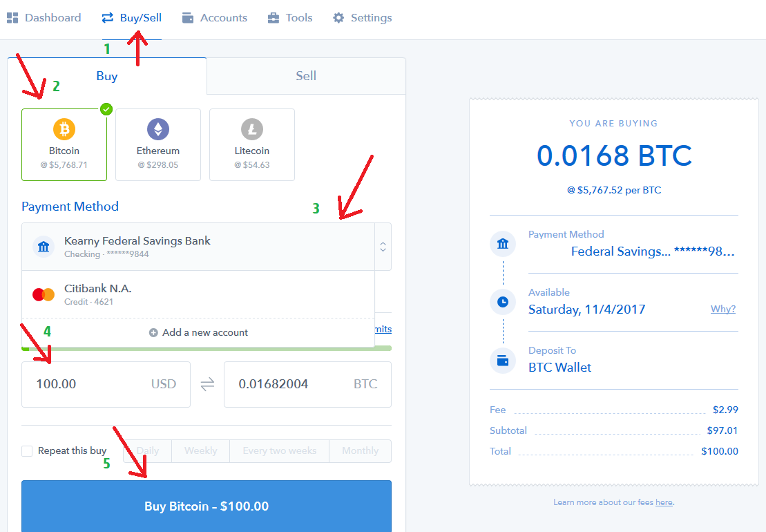Focus the 0.01682004 BTC amount field
The width and height of the screenshot is (766, 532).
coord(308,384)
